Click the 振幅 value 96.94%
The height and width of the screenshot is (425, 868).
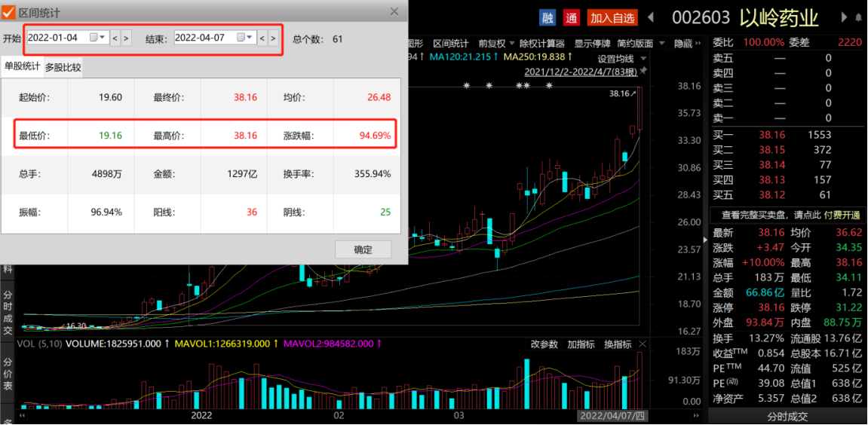coord(106,212)
